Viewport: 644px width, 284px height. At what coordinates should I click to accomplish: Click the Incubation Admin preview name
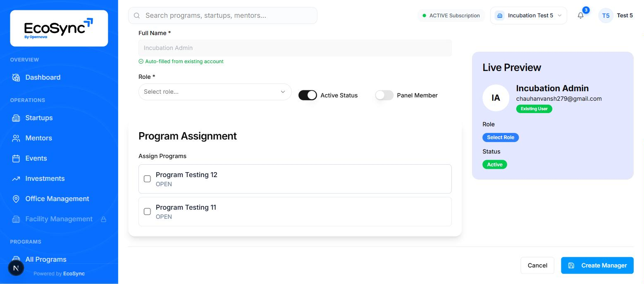coord(552,88)
